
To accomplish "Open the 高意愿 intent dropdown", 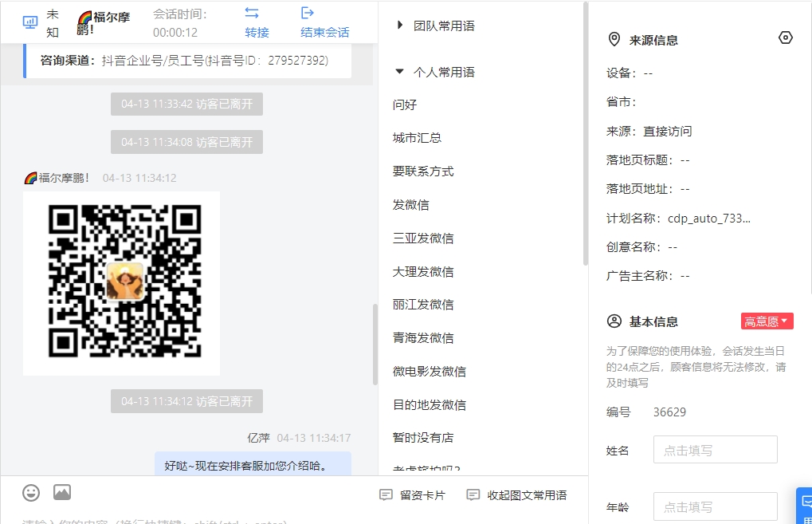I will (767, 321).
